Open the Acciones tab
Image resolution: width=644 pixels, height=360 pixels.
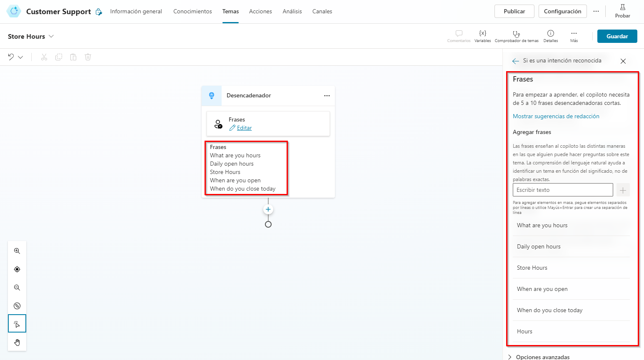tap(260, 11)
